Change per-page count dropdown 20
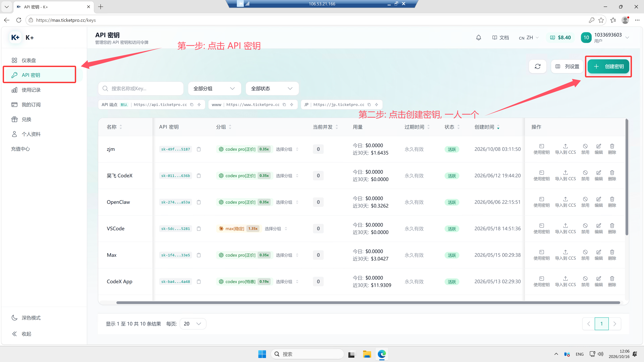 coord(193,324)
